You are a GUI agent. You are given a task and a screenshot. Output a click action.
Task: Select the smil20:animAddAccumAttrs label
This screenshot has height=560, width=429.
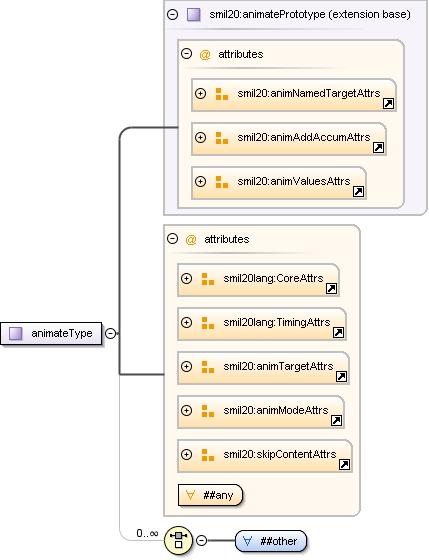(304, 137)
